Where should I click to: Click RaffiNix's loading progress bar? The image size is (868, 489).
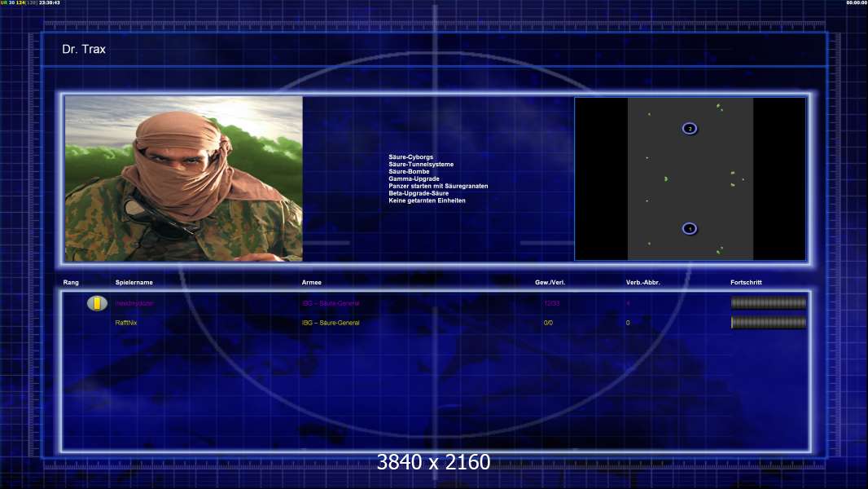[x=769, y=322]
